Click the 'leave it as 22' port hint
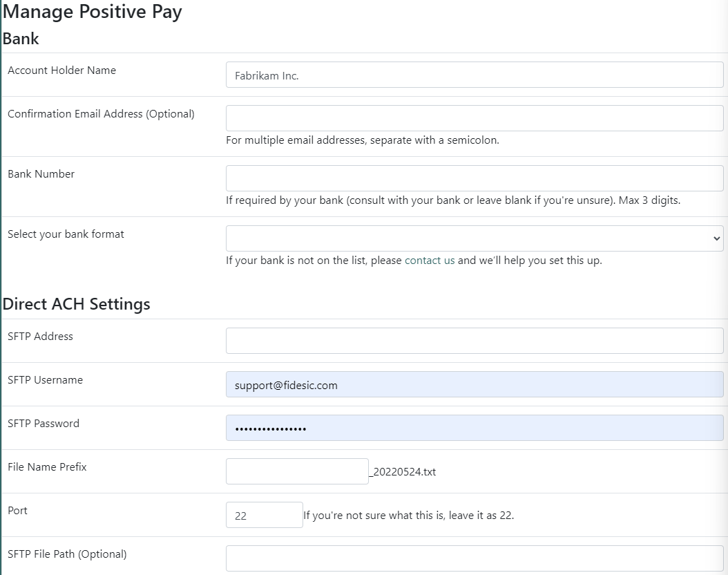Image resolution: width=728 pixels, height=575 pixels. click(x=409, y=515)
